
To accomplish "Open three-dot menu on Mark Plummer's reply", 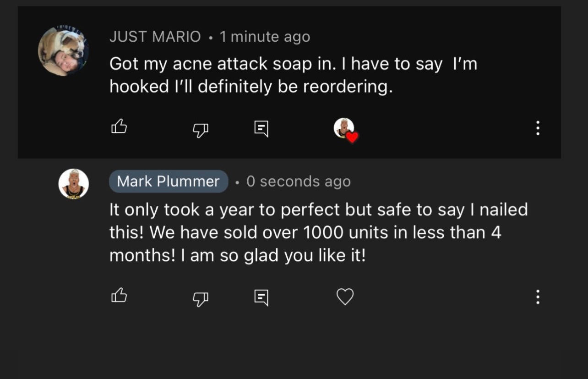I will 538,297.
